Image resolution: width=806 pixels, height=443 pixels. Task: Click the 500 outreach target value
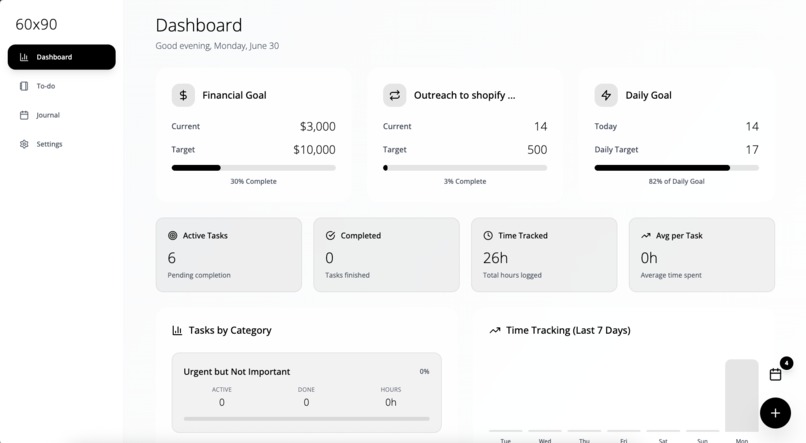tap(537, 150)
